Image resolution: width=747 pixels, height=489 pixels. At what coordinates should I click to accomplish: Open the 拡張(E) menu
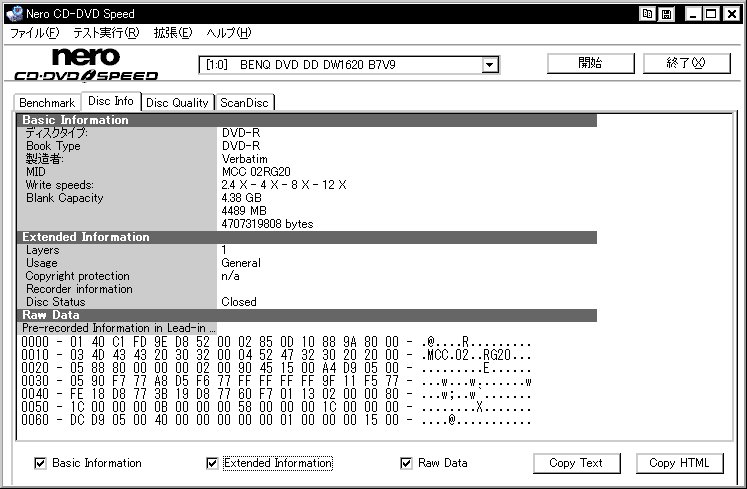click(172, 33)
